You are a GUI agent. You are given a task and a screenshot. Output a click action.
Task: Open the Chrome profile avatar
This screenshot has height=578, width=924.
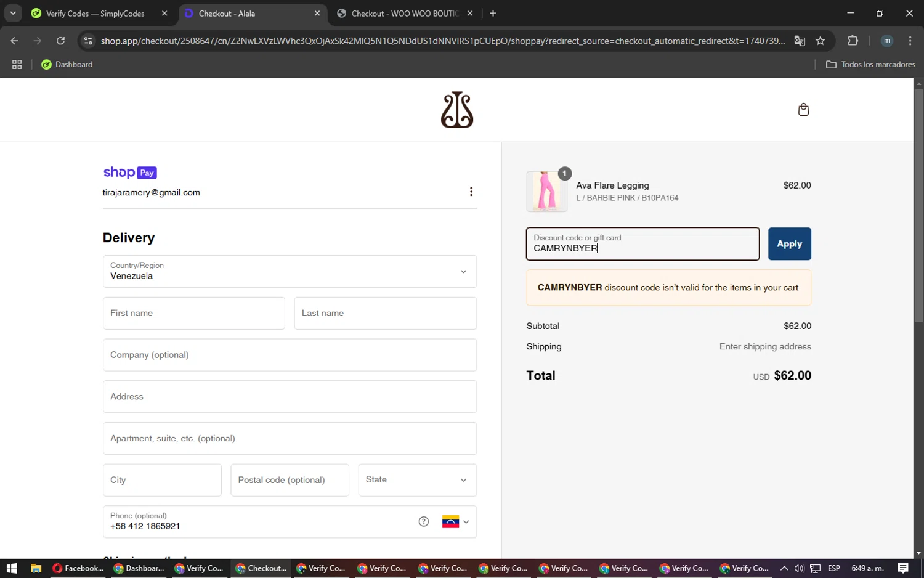(887, 41)
